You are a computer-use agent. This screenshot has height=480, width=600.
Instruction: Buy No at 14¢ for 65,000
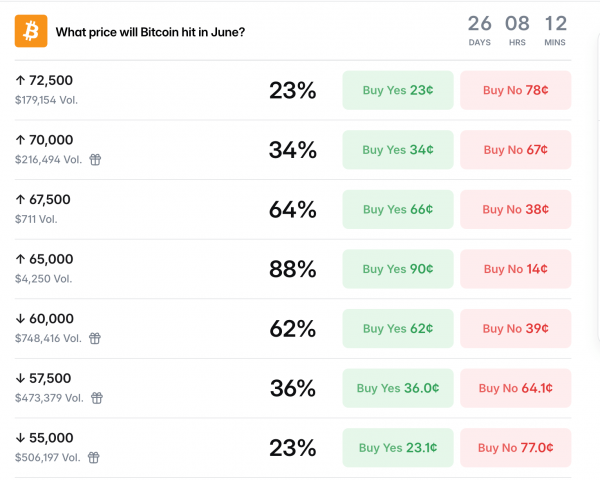515,269
